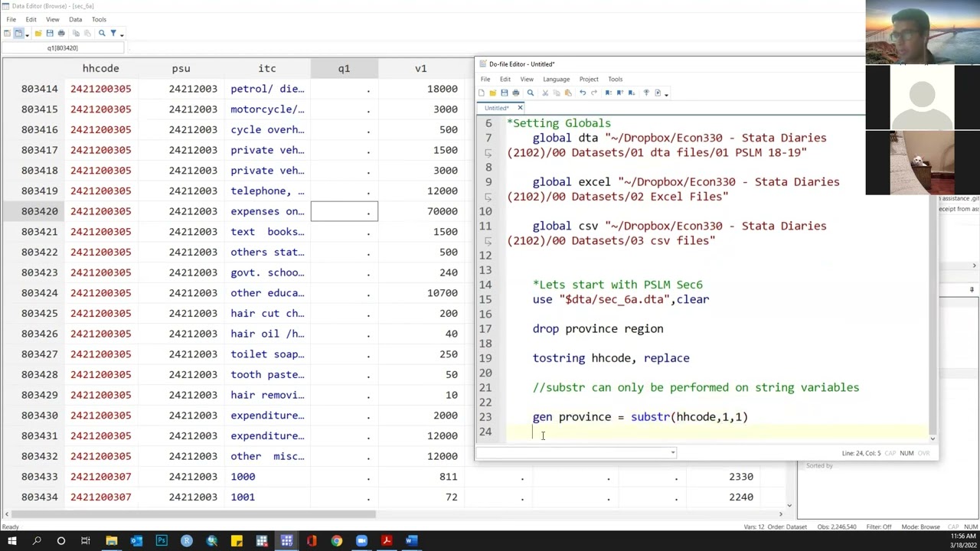Toggle bookmark icon in Do-file Editor toolbar
Viewport: 980px width, 551px height.
pos(608,93)
